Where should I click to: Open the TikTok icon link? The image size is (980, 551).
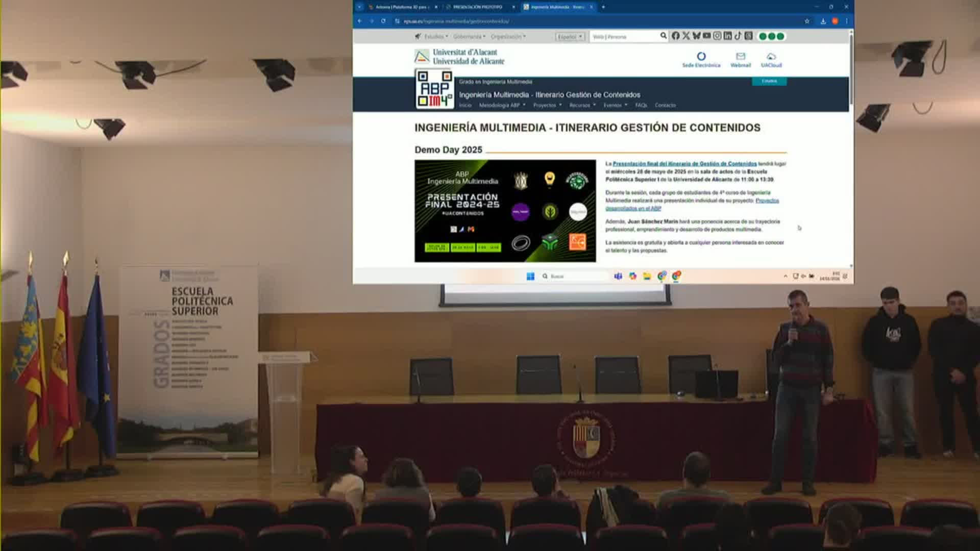738,36
